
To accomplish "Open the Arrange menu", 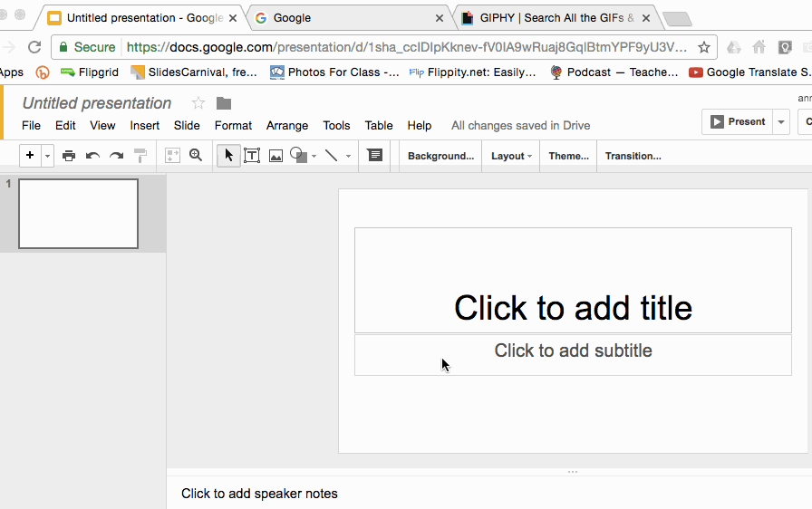I will pyautogui.click(x=287, y=126).
